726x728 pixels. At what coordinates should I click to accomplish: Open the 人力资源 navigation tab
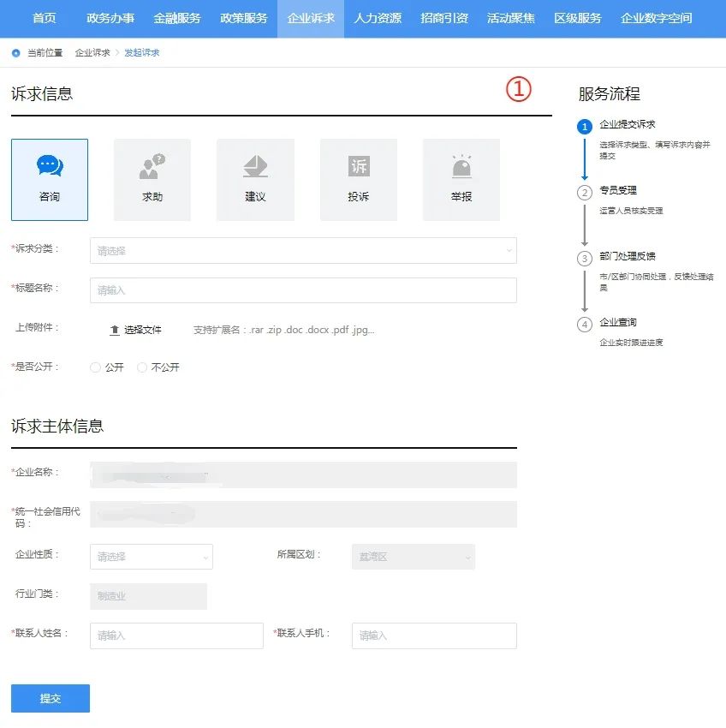[378, 19]
